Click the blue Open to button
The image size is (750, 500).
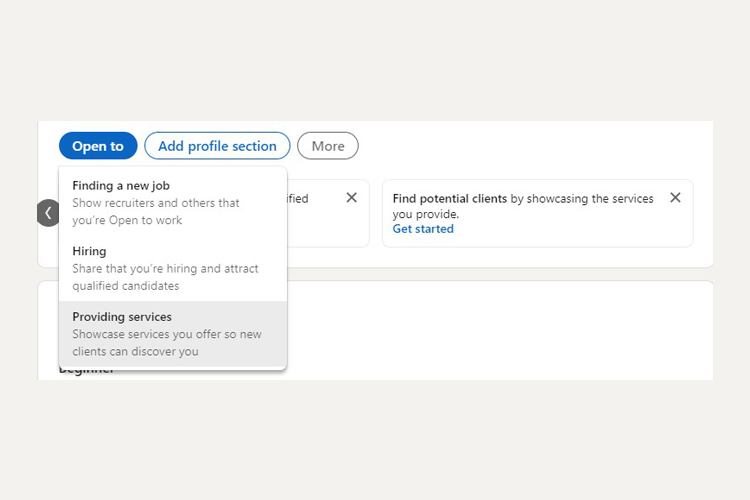click(x=98, y=146)
